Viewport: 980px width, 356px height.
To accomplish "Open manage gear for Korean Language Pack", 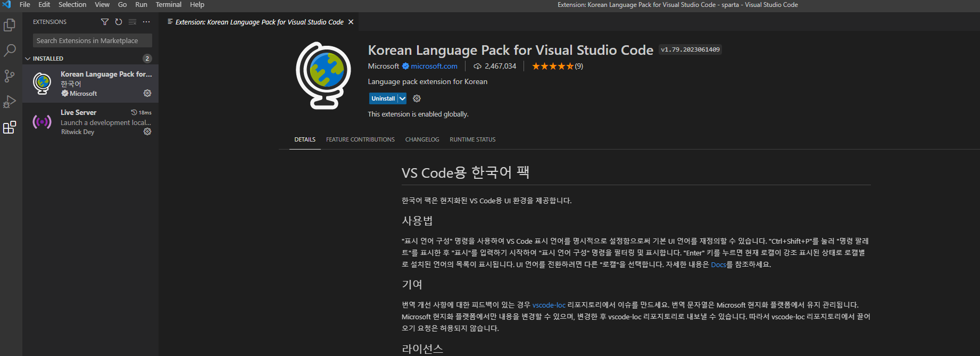I will pyautogui.click(x=147, y=93).
